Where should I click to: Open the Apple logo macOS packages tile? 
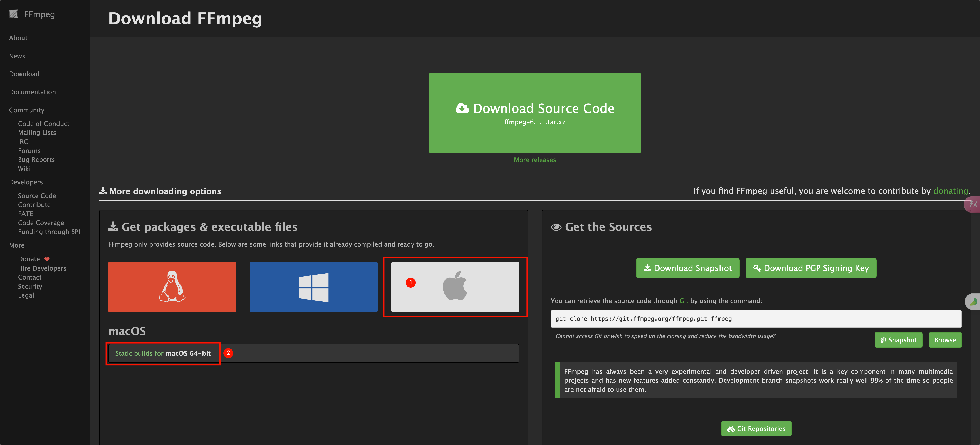click(x=455, y=287)
